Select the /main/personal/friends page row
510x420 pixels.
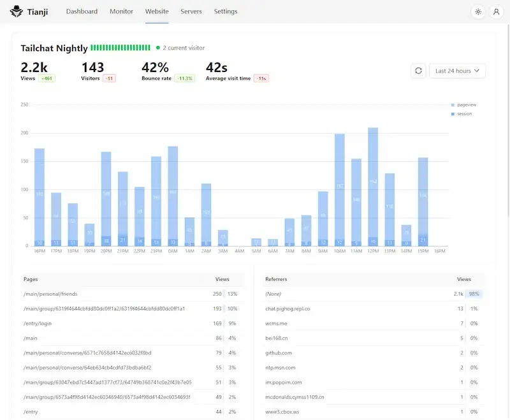click(x=133, y=294)
